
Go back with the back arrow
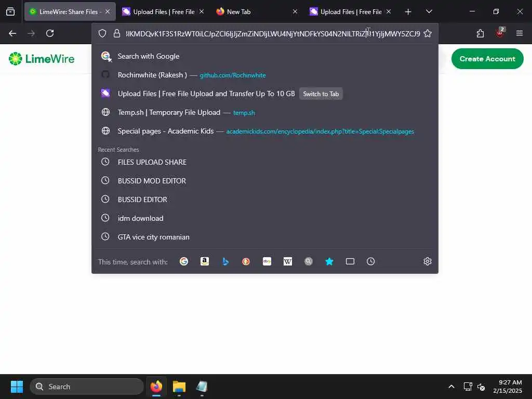(12, 33)
